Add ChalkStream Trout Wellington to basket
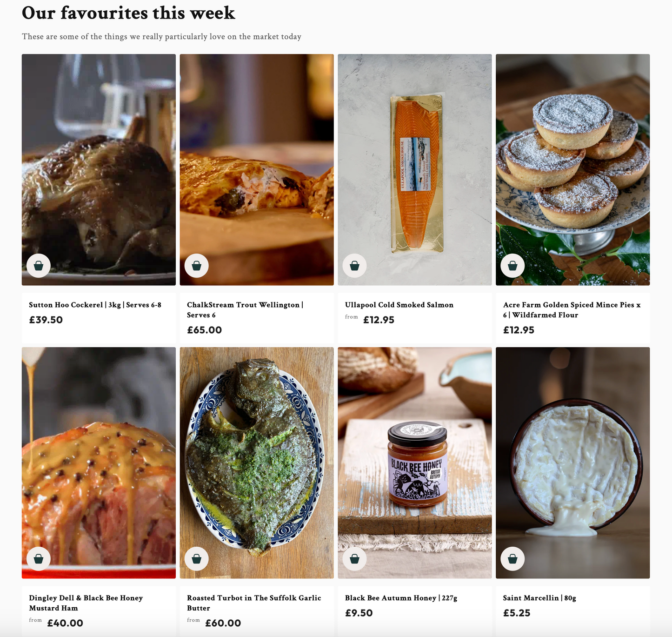 click(x=197, y=266)
